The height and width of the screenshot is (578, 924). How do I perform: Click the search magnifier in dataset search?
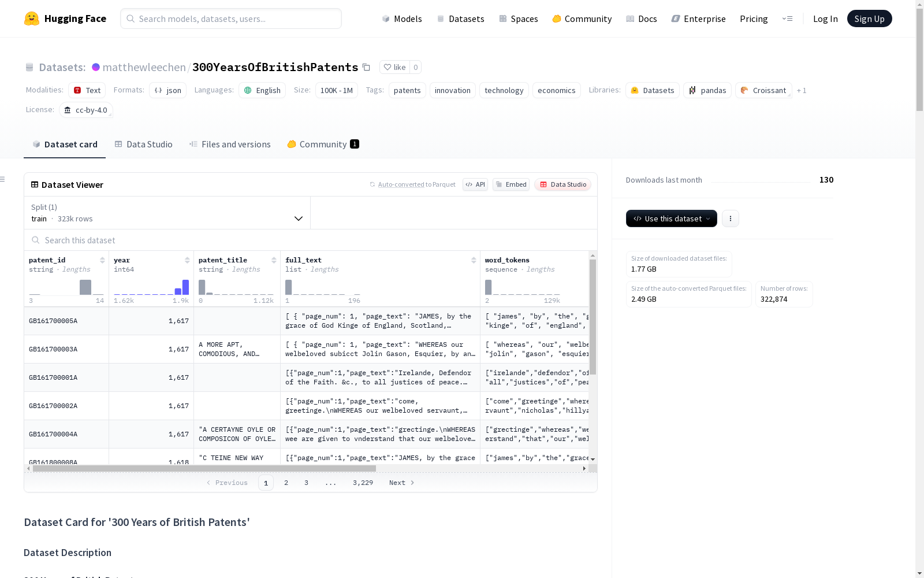pos(36,240)
